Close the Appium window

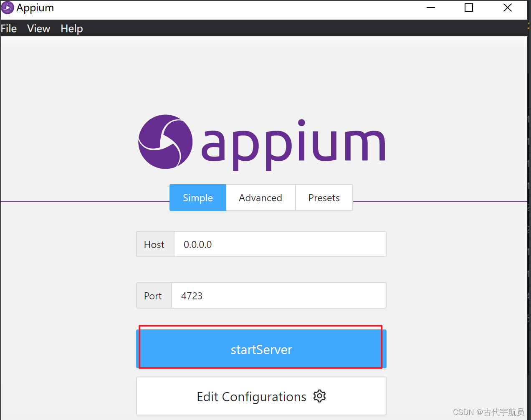point(508,8)
